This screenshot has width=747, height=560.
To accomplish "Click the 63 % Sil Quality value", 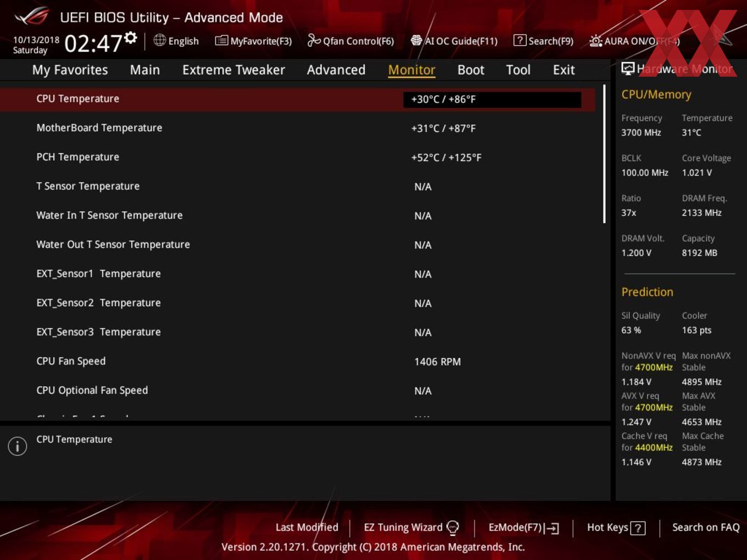I will coord(631,330).
